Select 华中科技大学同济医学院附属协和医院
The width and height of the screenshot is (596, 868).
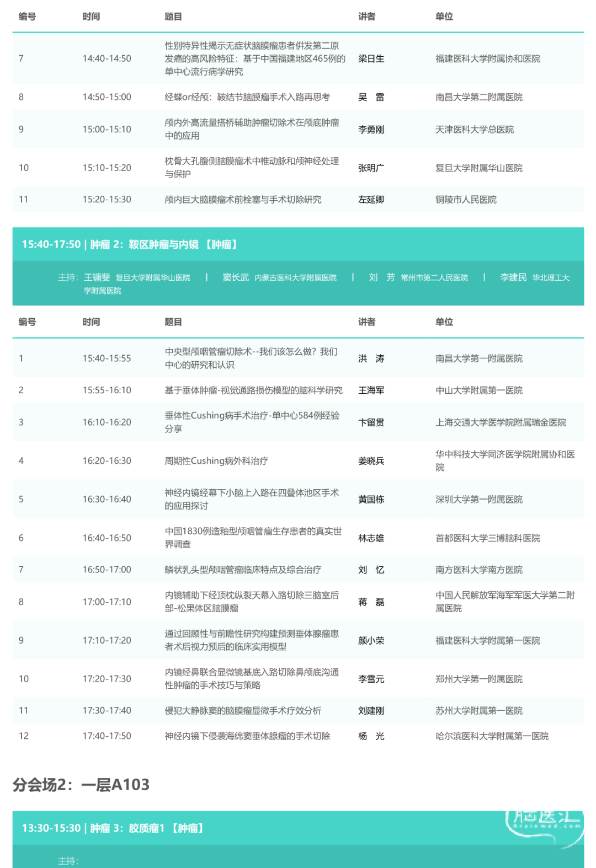[x=505, y=460]
